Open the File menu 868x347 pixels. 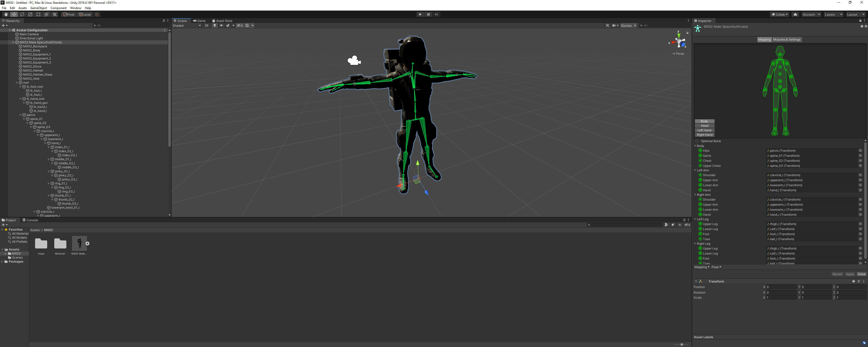(x=4, y=8)
